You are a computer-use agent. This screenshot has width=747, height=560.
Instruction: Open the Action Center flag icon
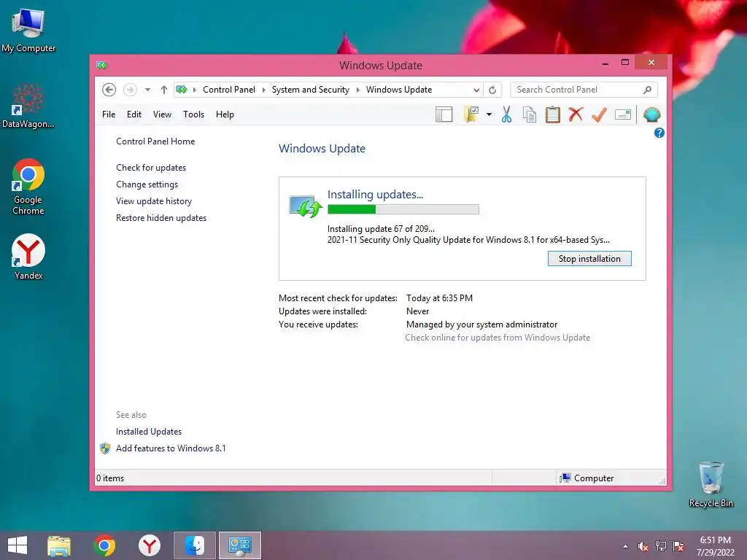678,546
